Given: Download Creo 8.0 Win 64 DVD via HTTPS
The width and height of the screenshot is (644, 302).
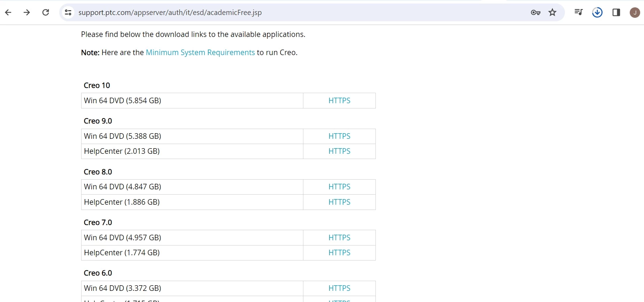Looking at the screenshot, I should (339, 187).
